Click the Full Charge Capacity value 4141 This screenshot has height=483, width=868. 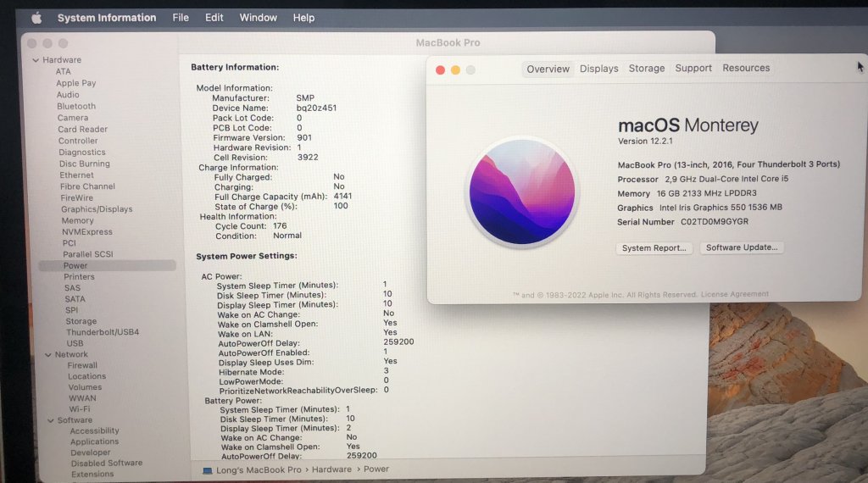[342, 196]
